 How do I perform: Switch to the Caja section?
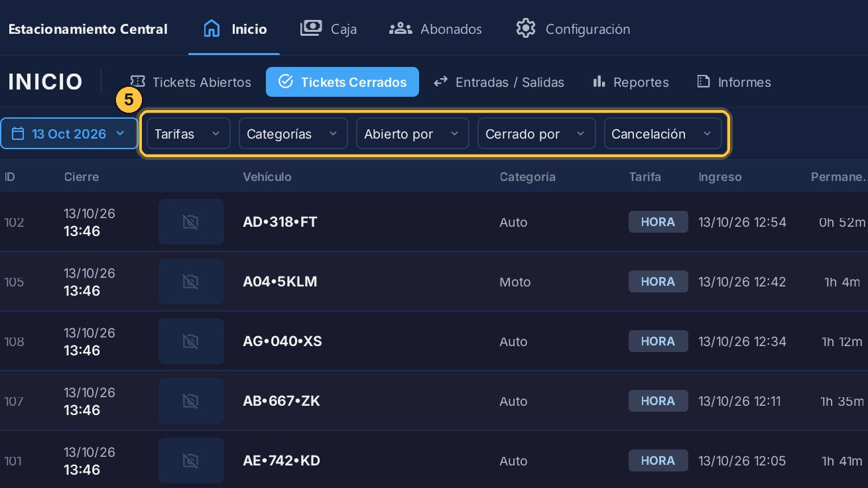pos(329,29)
